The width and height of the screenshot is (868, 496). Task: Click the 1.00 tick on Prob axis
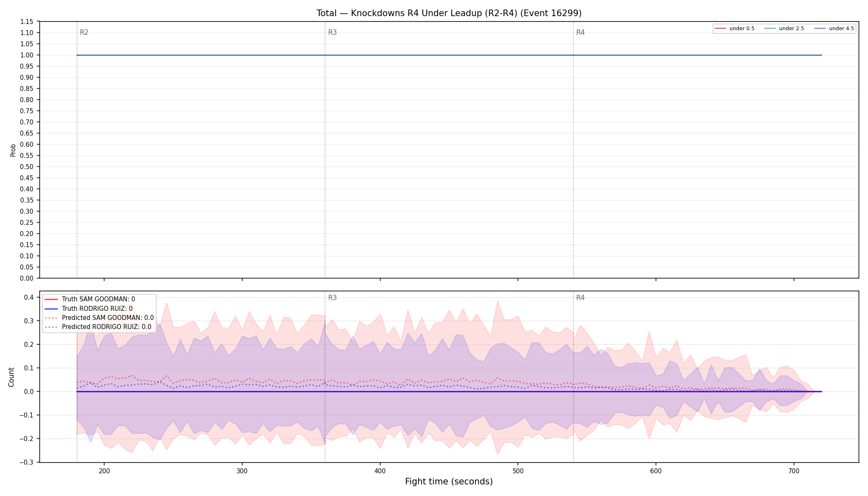[x=27, y=55]
